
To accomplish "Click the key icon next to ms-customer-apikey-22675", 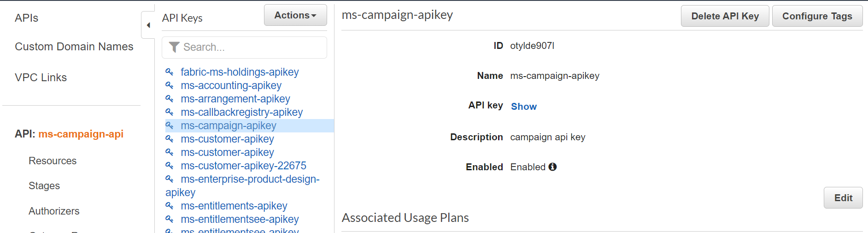I will [170, 166].
